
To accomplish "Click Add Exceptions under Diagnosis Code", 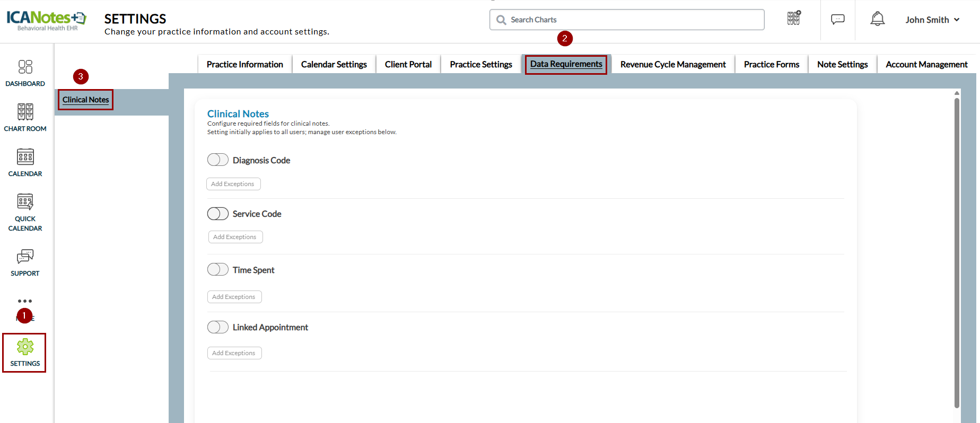I will point(233,184).
